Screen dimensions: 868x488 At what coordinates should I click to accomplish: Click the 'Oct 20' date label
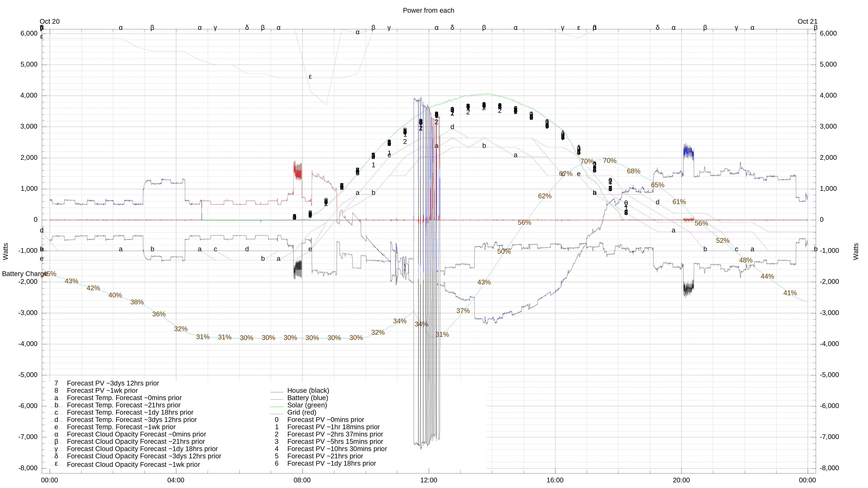coord(50,22)
